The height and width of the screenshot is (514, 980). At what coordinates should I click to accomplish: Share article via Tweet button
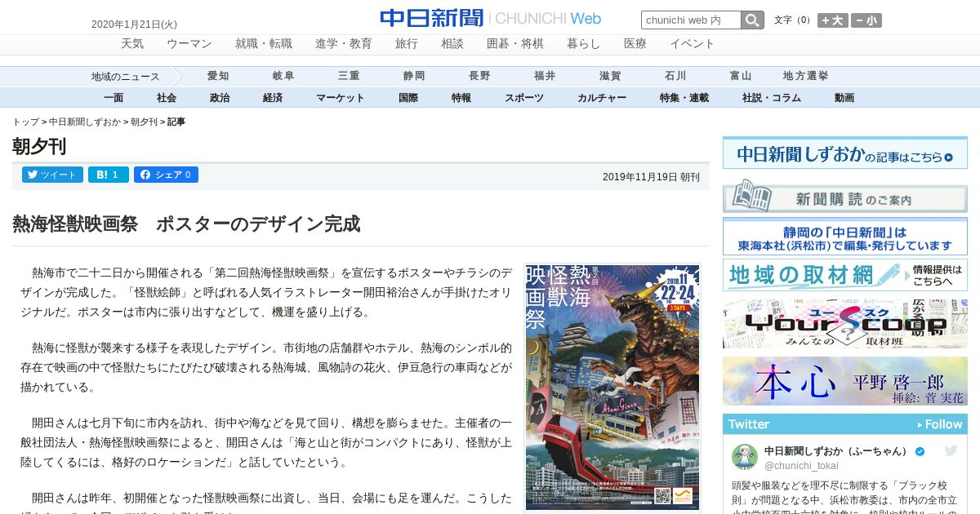[x=52, y=175]
